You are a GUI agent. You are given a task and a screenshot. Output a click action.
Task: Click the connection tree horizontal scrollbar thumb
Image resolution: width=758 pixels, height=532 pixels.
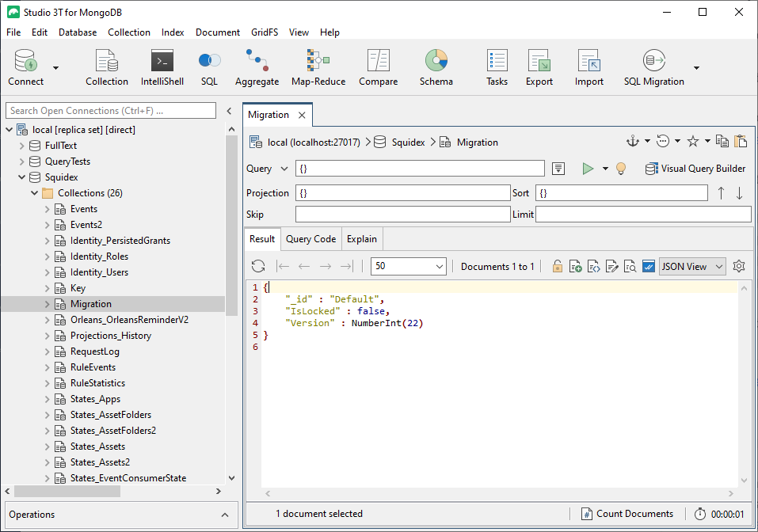[67, 492]
